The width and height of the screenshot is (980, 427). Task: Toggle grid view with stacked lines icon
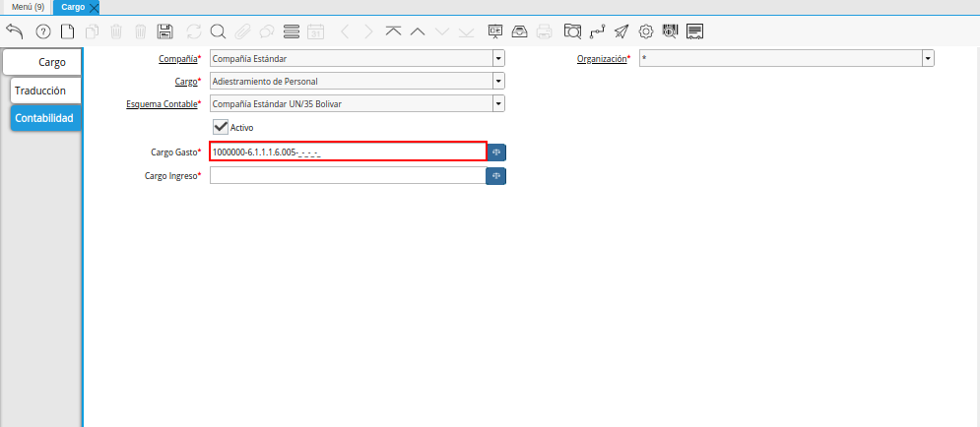292,31
